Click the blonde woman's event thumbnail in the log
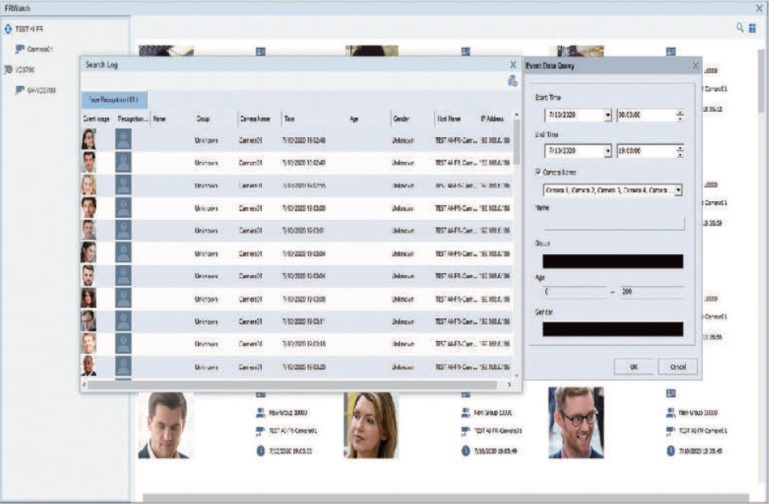The image size is (769, 504). pyautogui.click(x=89, y=185)
